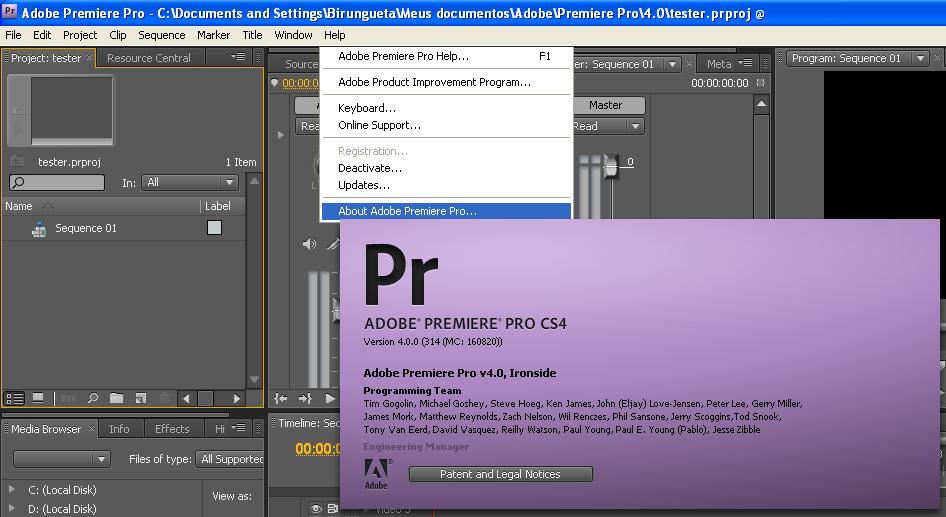Open the Project menu
This screenshot has height=517, width=946.
(x=80, y=35)
